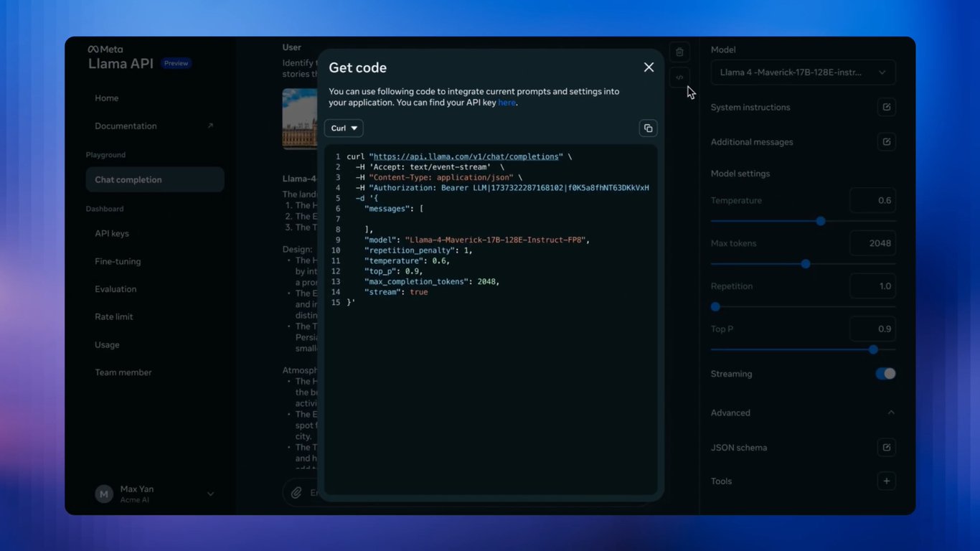Image resolution: width=980 pixels, height=551 pixels.
Task: Adjust the Top P slider handle
Action: tap(873, 349)
